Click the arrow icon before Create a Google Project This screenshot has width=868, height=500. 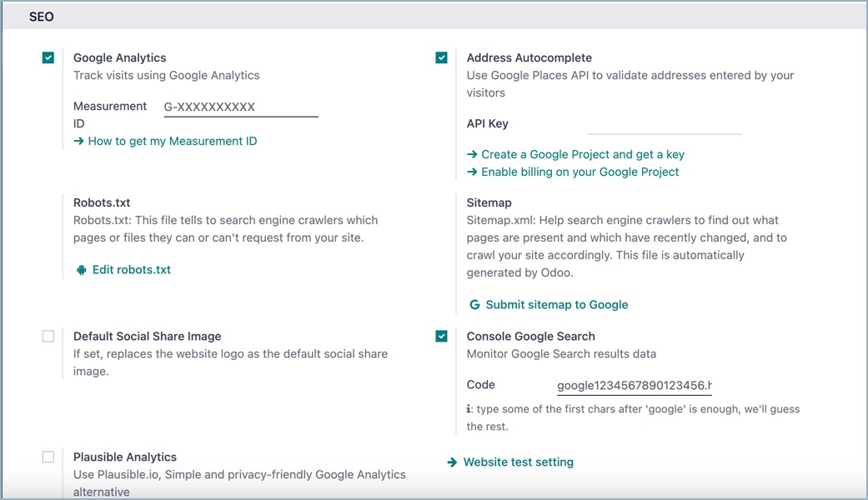[472, 154]
